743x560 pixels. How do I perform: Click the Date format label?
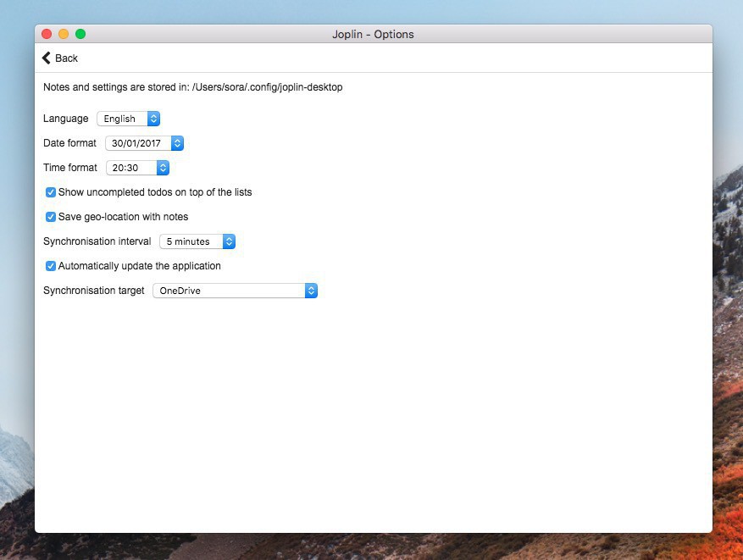pos(69,143)
